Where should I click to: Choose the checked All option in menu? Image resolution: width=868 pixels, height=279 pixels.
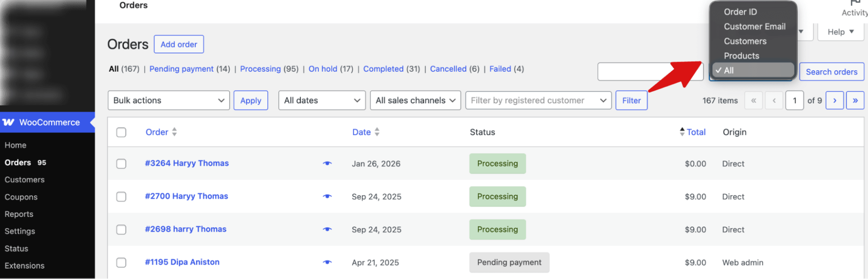point(753,70)
